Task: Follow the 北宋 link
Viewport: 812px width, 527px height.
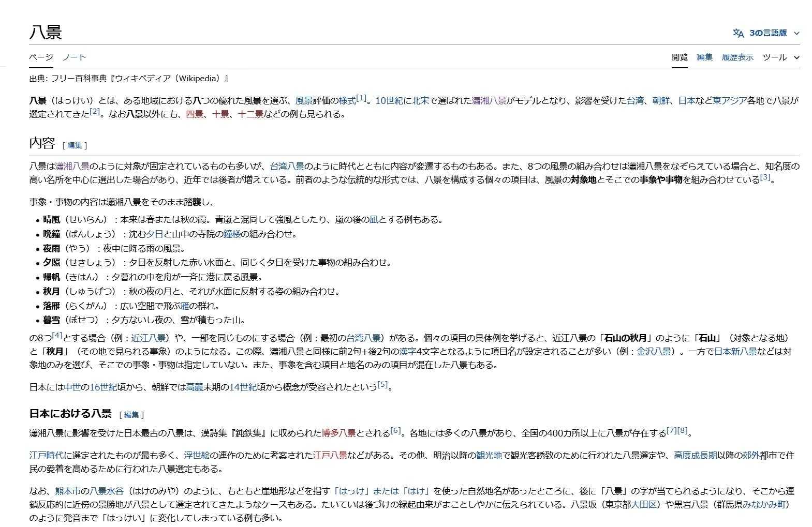Action: [420, 101]
